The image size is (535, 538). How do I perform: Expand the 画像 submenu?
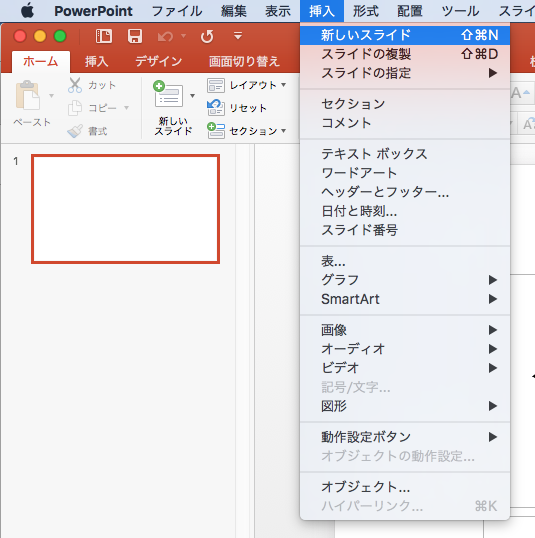(405, 330)
